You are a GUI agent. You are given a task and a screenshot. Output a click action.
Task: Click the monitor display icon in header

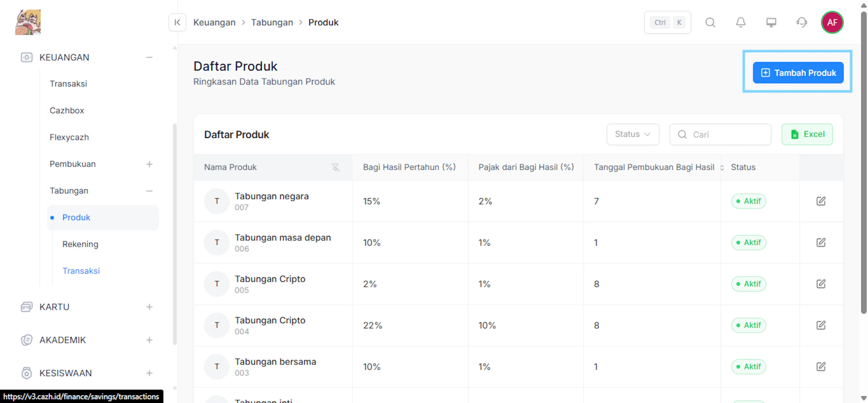click(x=771, y=22)
